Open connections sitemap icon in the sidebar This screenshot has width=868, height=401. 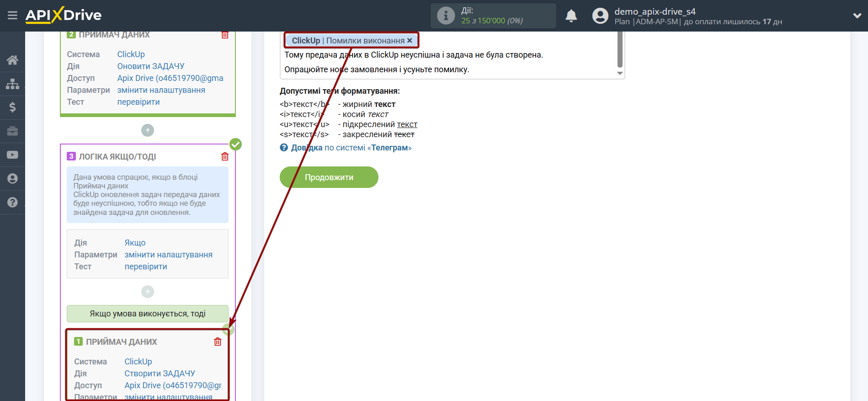(x=12, y=84)
